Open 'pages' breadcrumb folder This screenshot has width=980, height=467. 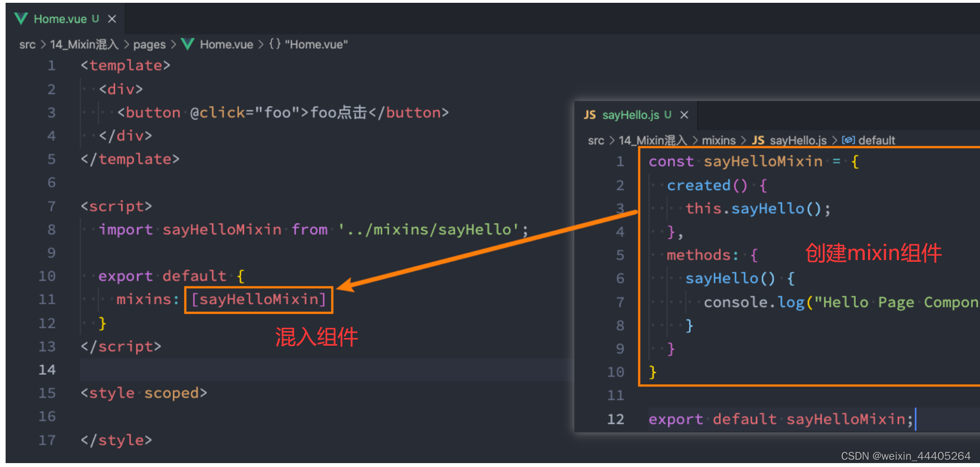tap(149, 45)
